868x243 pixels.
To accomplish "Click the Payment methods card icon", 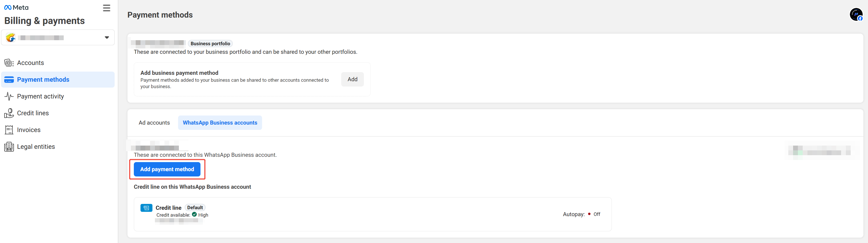I will tap(9, 80).
